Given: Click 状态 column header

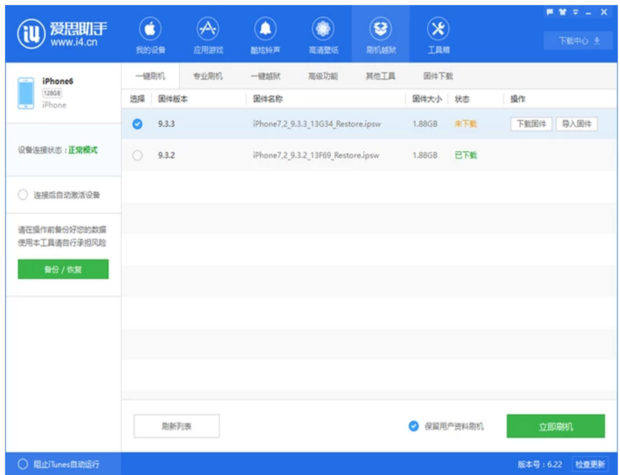Looking at the screenshot, I should pos(462,99).
